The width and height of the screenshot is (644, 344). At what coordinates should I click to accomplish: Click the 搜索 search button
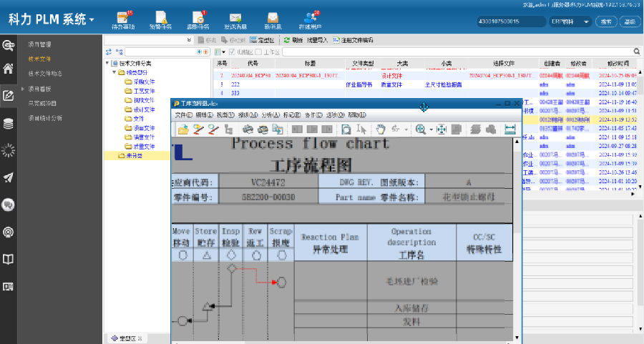click(x=605, y=21)
